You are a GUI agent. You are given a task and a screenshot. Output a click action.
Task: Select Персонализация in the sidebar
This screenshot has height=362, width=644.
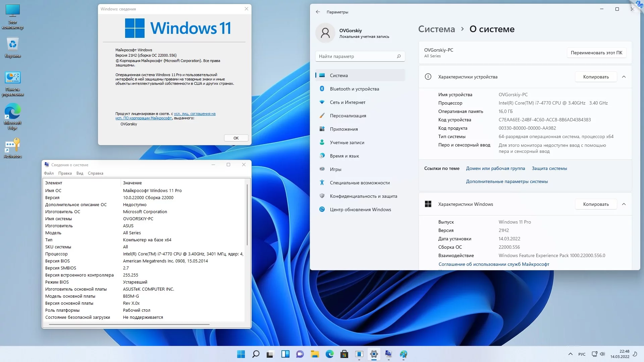point(348,116)
